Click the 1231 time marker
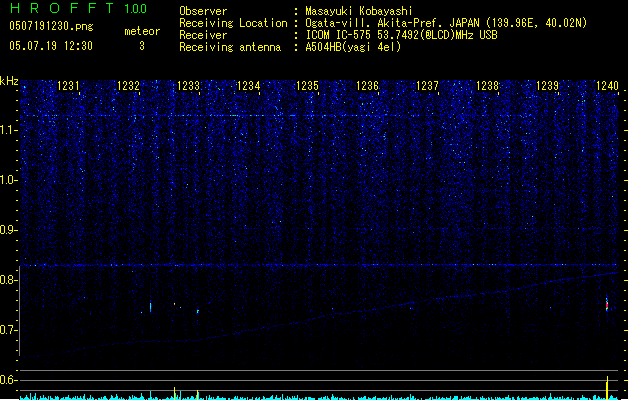This screenshot has width=629, height=400. coord(69,87)
